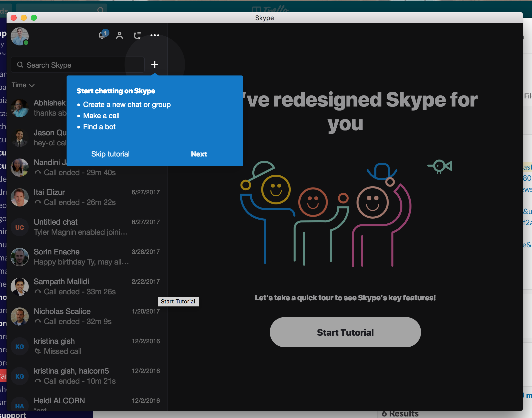The height and width of the screenshot is (418, 532).
Task: Open kristina gish Missed call chat
Action: point(87,346)
